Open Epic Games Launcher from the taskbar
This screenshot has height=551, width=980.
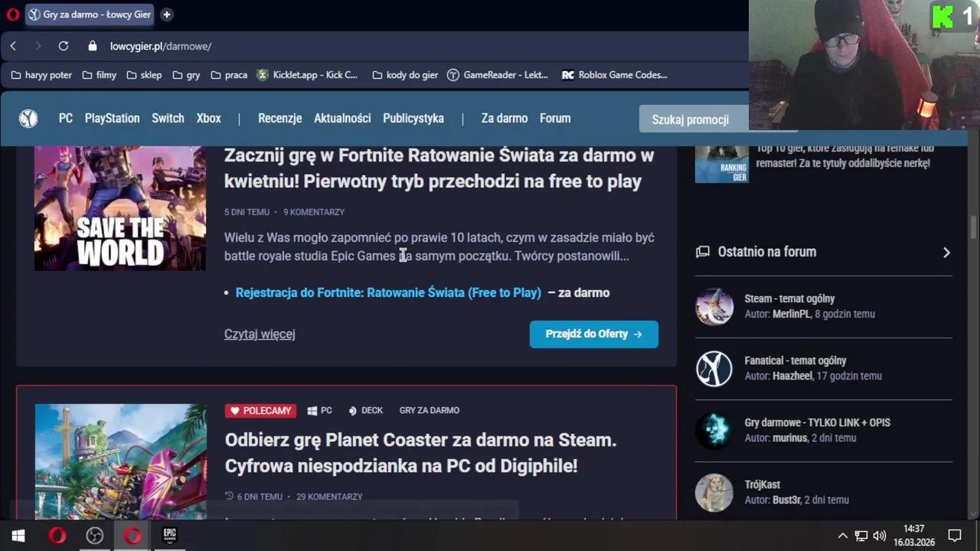tap(170, 536)
